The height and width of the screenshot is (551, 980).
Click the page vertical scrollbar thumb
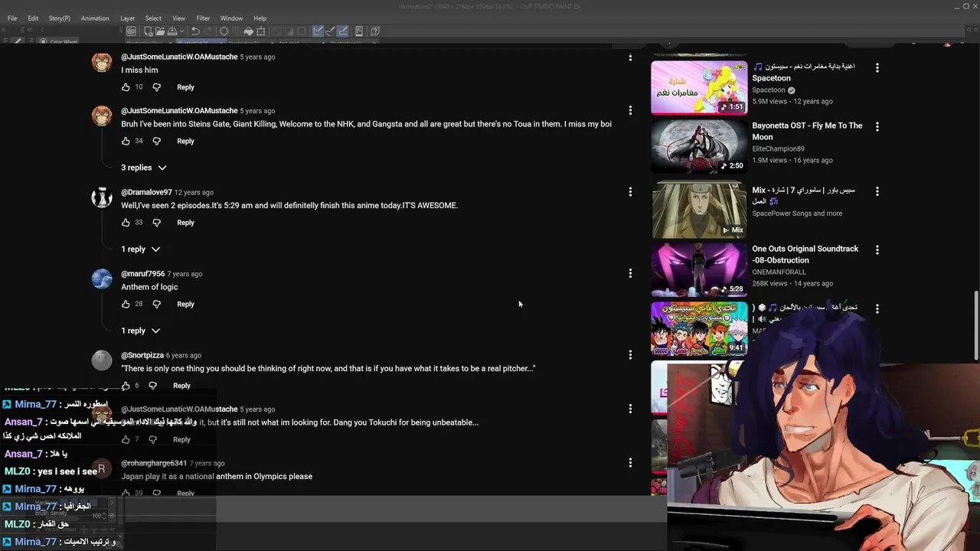(x=975, y=325)
